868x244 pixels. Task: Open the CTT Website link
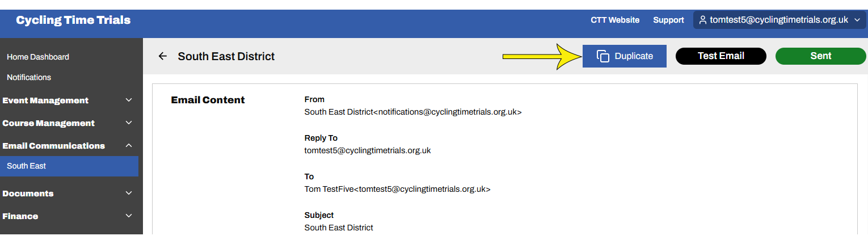point(615,20)
